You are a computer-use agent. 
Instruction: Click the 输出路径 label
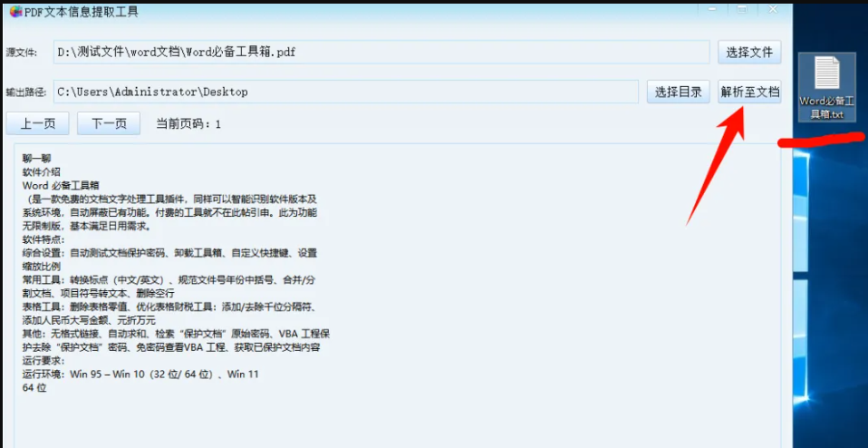[25, 93]
